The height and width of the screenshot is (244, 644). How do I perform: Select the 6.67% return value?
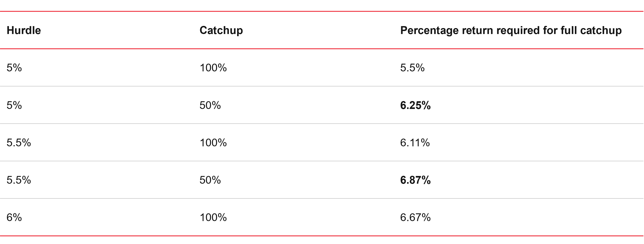coord(415,218)
